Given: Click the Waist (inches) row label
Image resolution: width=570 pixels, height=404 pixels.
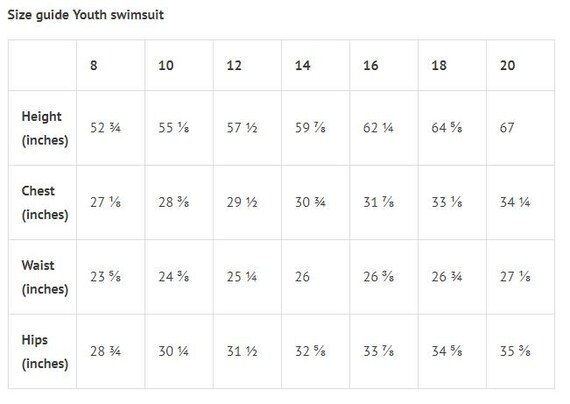Looking at the screenshot, I should tap(45, 277).
